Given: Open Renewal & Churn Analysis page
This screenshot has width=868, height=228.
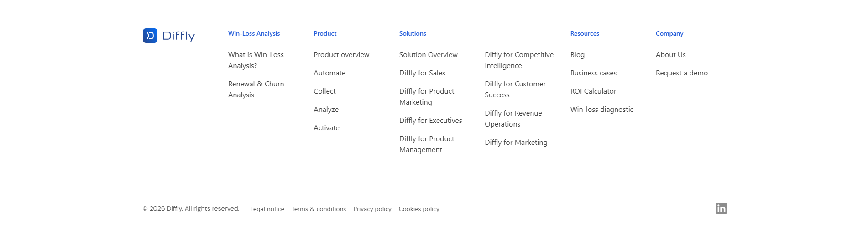Looking at the screenshot, I should (256, 89).
